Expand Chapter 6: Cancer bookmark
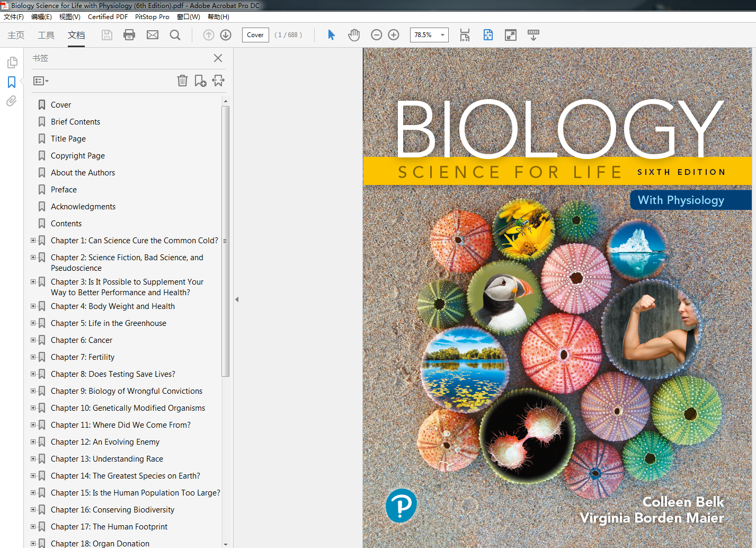This screenshot has width=756, height=548. (x=33, y=340)
